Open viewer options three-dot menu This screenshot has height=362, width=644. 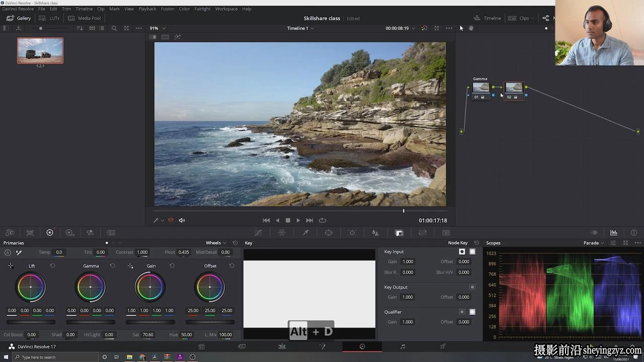[449, 28]
